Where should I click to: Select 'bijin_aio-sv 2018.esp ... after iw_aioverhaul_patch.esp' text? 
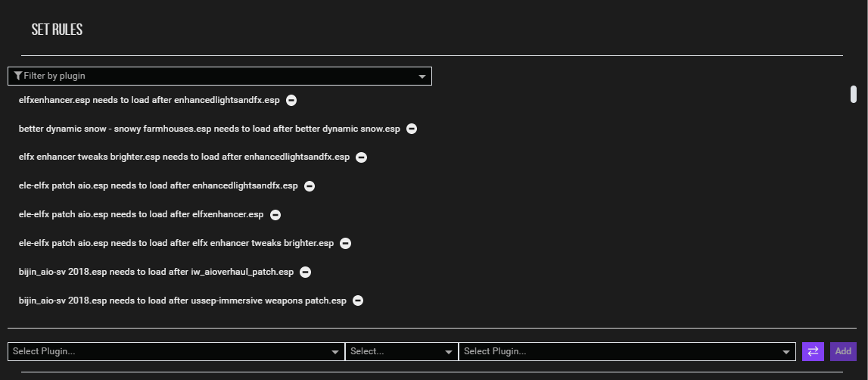click(156, 272)
